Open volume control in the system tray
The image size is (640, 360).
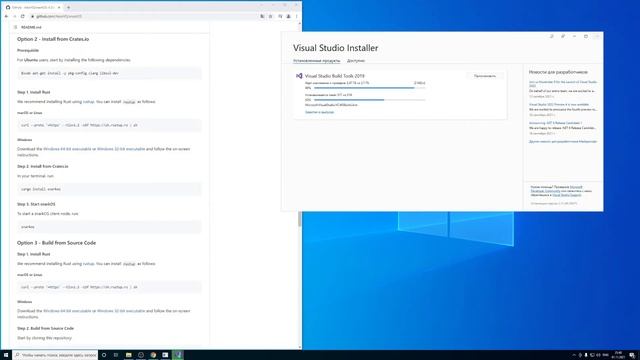(598, 355)
